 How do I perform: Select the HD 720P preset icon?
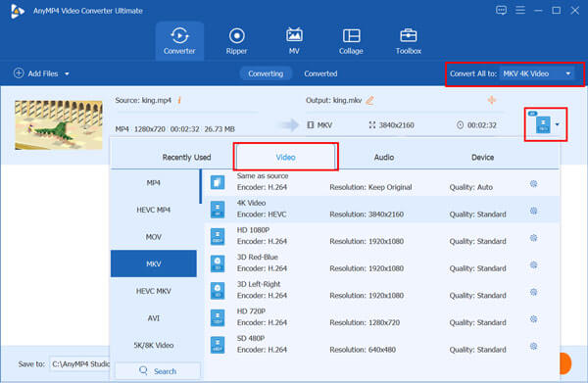pos(218,317)
